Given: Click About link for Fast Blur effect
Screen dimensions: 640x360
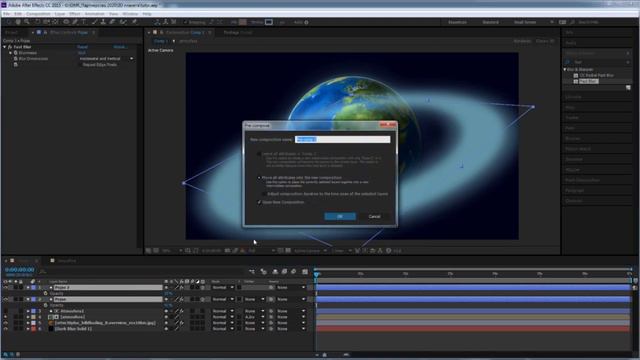Looking at the screenshot, I should click(120, 47).
